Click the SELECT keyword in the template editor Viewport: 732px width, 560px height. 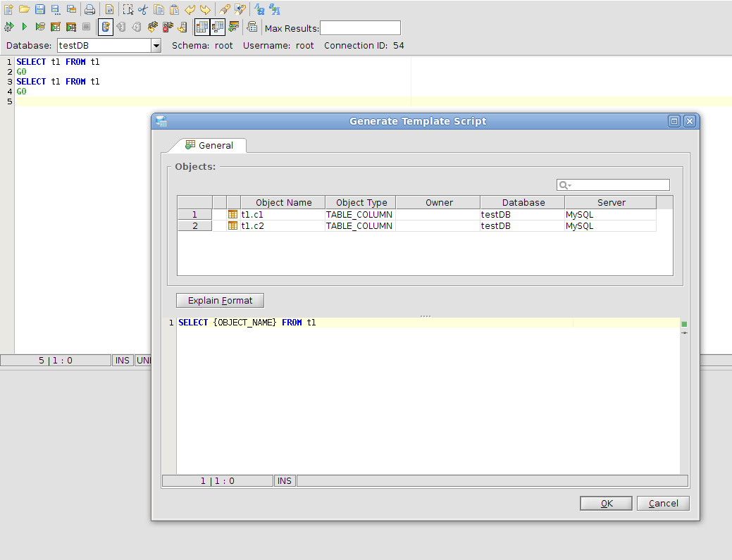tap(193, 323)
